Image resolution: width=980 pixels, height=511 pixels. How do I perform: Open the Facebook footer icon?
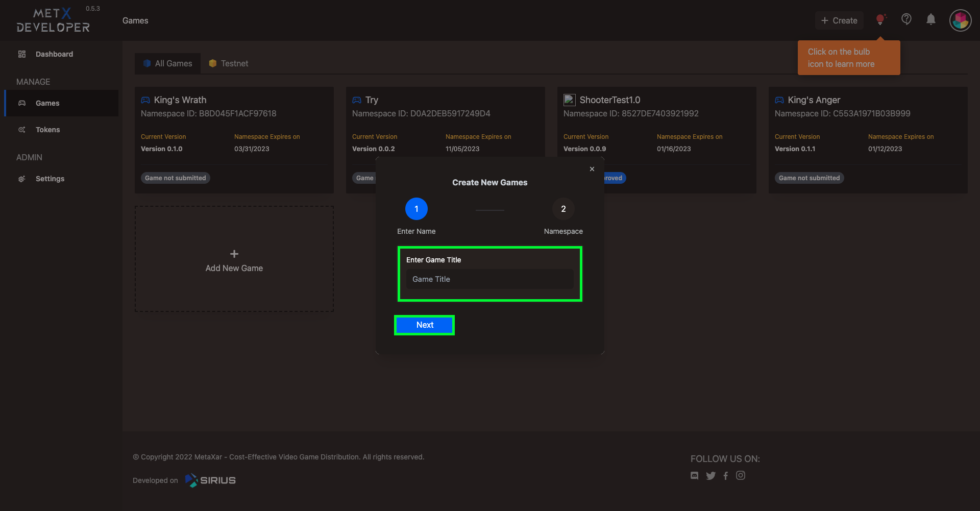[x=726, y=475]
